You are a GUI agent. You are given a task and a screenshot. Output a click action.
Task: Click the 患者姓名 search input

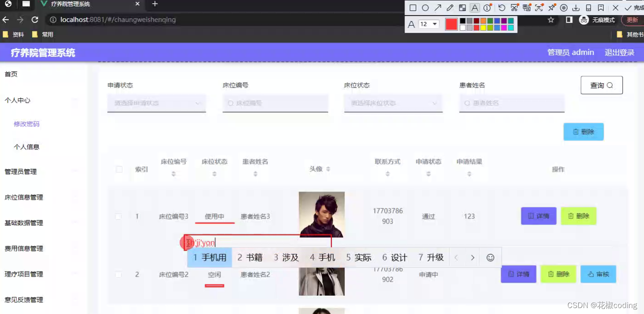[512, 103]
